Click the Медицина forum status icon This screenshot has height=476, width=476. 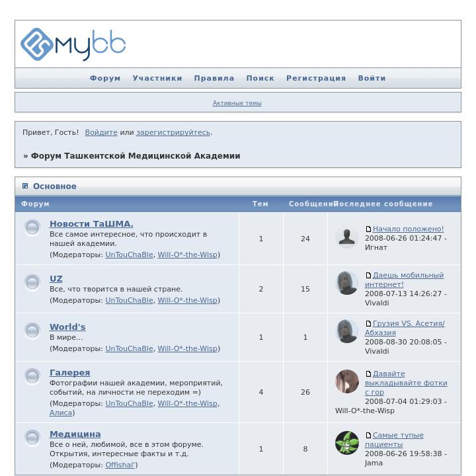click(x=32, y=438)
